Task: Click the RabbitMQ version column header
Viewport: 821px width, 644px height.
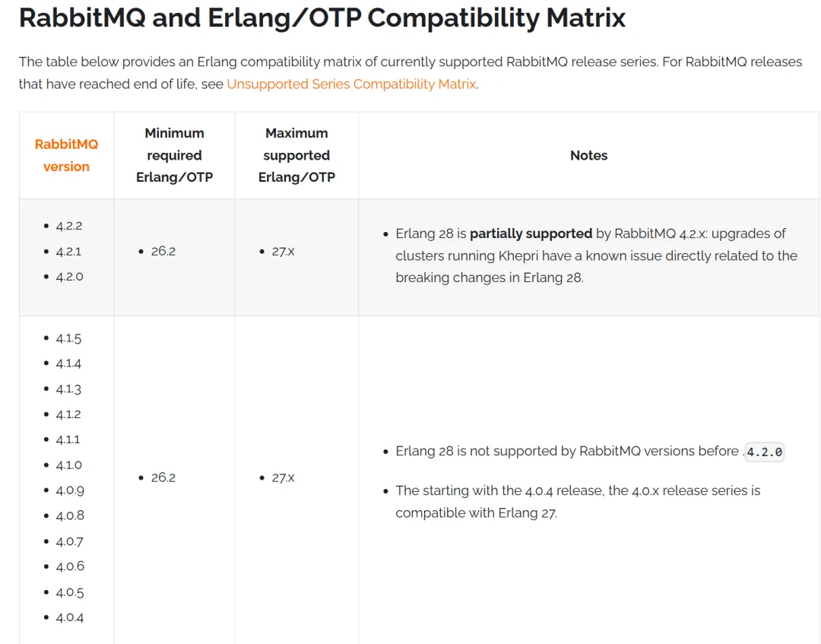Action: coord(66,156)
